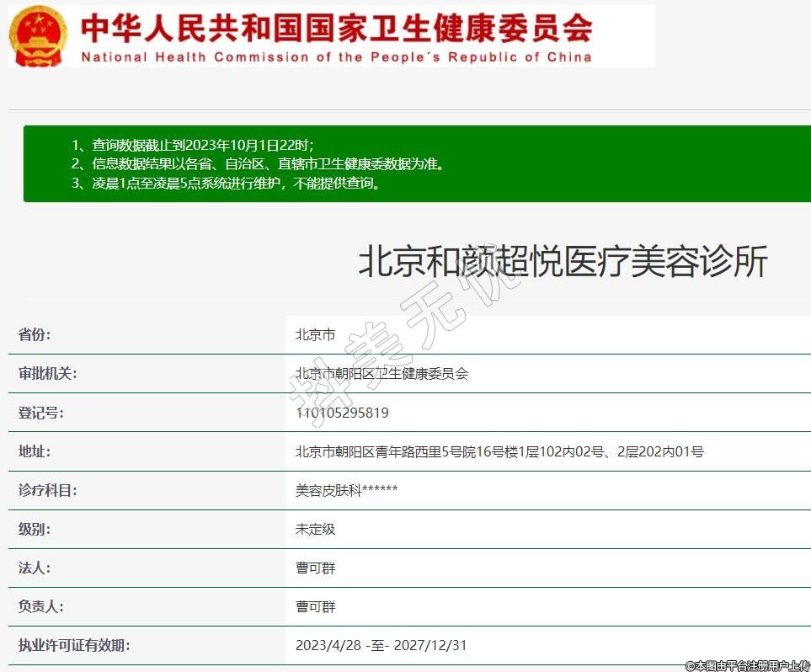Click the national emblem icon in header
The image size is (811, 672).
pos(39,35)
